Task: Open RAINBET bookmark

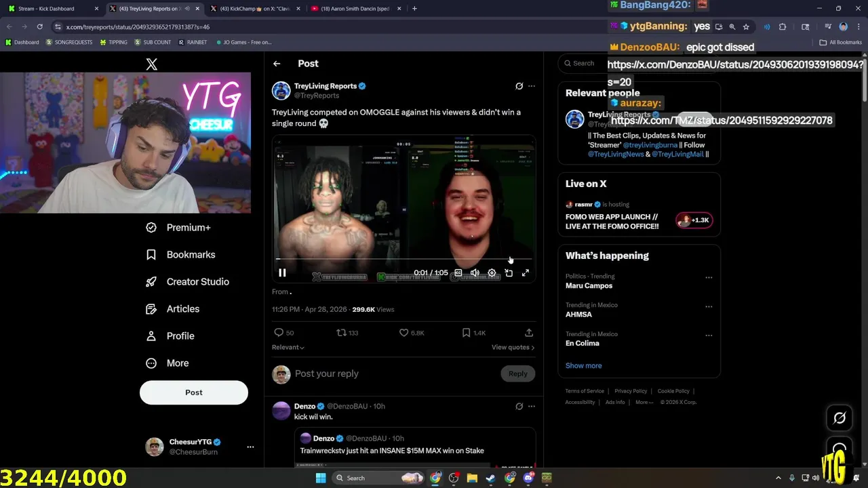Action: (193, 42)
